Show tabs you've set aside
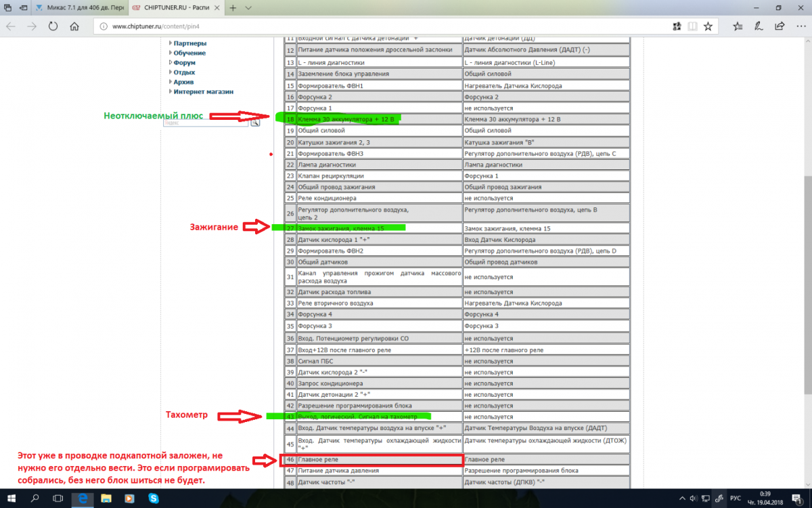Screen dimensions: 812x508 tap(7, 7)
